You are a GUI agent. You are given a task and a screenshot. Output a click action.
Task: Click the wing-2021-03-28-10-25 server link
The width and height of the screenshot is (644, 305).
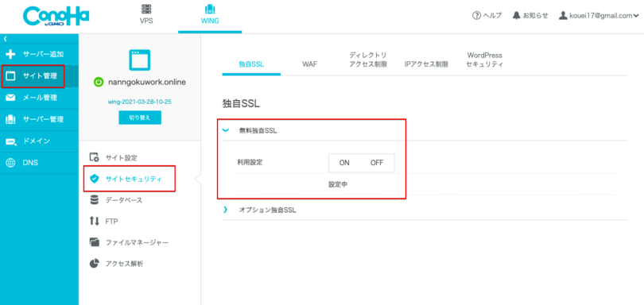coord(140,102)
